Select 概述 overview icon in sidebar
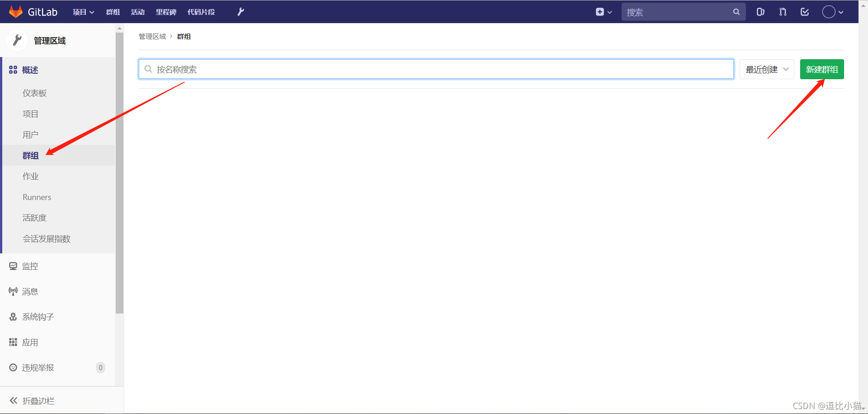Screen dimensions: 868x414 pyautogui.click(x=13, y=70)
